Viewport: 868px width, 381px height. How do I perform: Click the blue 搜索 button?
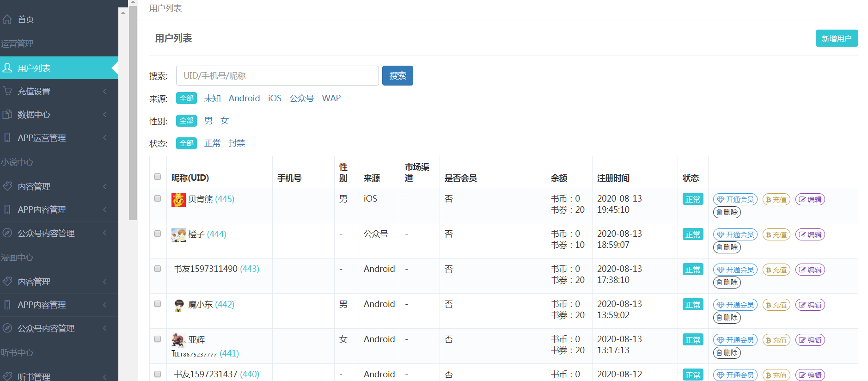pyautogui.click(x=397, y=76)
